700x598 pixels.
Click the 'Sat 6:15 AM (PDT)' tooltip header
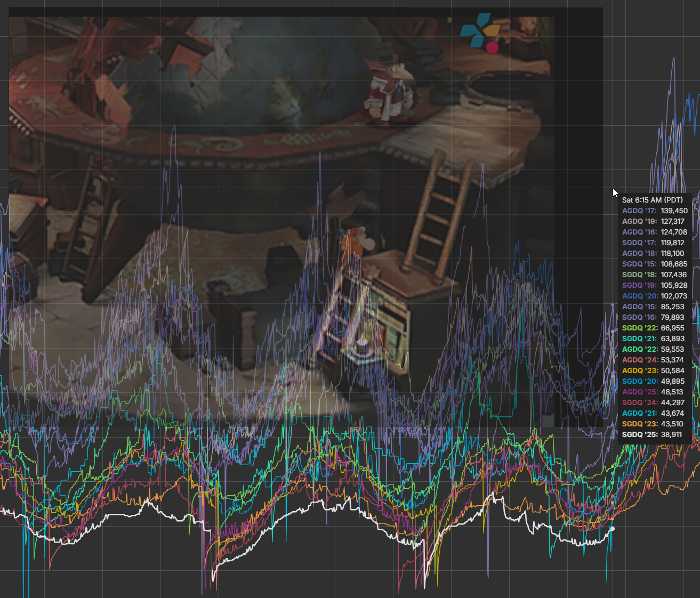pyautogui.click(x=652, y=200)
